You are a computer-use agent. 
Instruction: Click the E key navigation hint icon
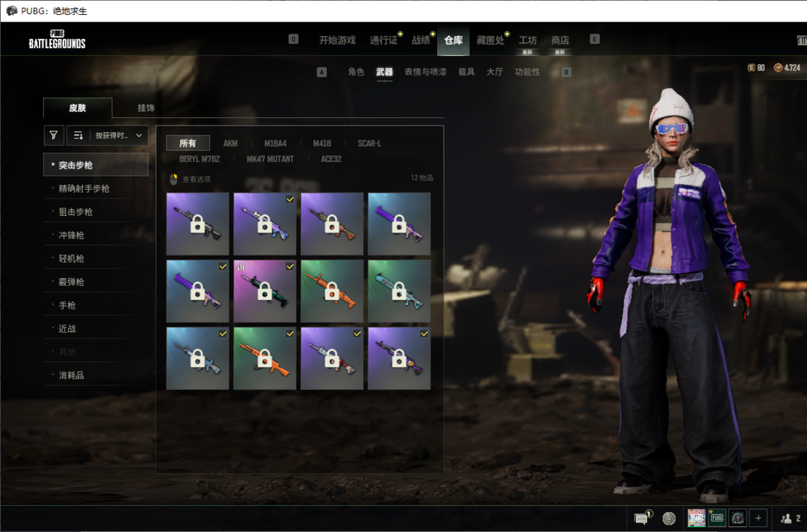(595, 39)
